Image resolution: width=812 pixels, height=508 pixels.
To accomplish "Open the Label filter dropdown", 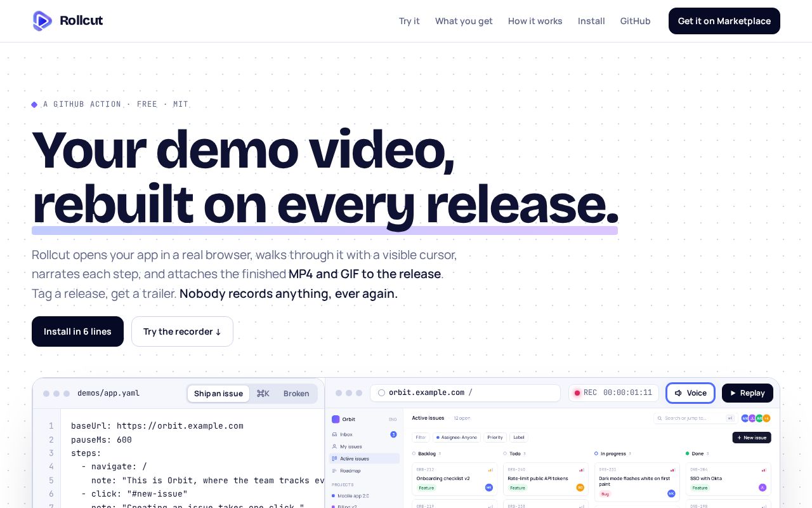I will [x=519, y=438].
